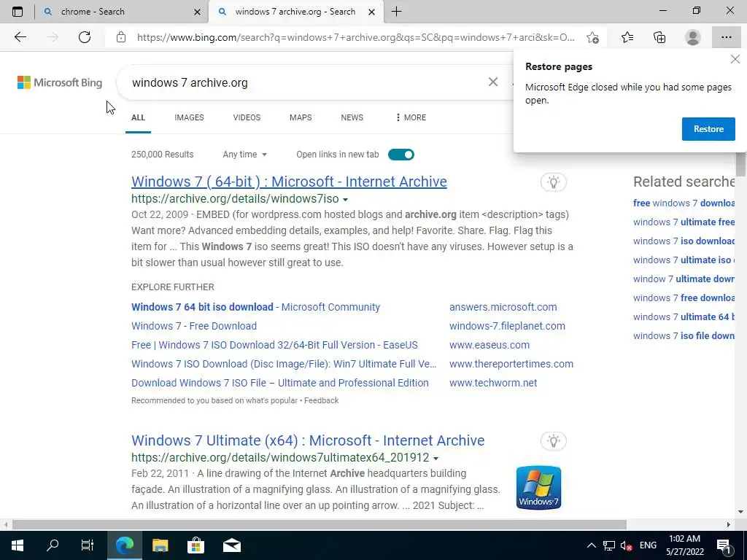The width and height of the screenshot is (747, 560).
Task: Click the Edge icon on taskbar
Action: coord(124,545)
